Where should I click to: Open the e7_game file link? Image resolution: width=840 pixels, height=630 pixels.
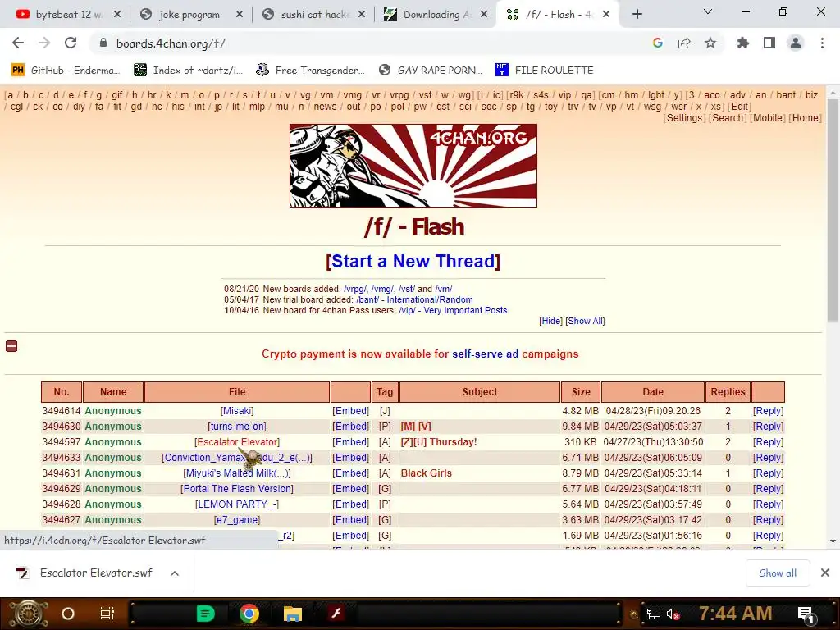point(237,519)
